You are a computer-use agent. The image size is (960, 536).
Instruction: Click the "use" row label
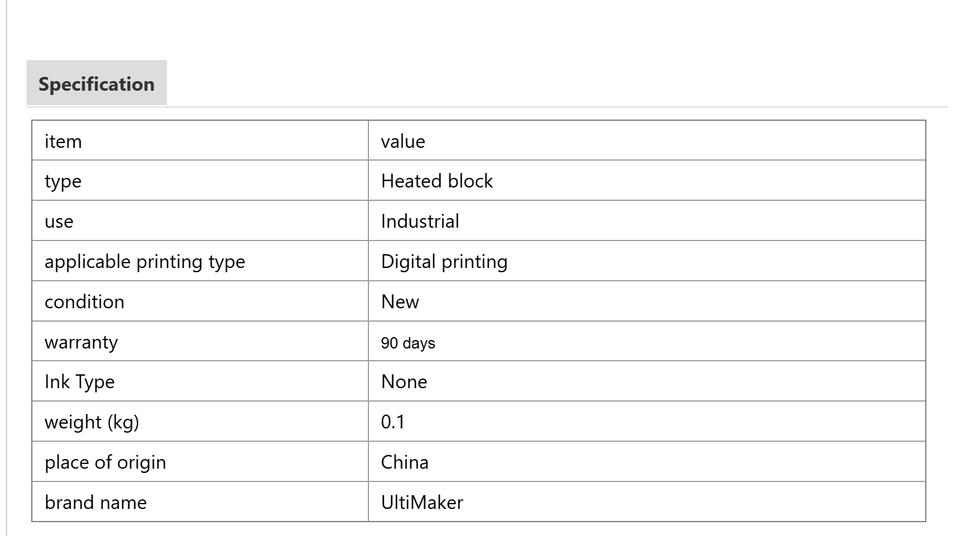coord(59,221)
